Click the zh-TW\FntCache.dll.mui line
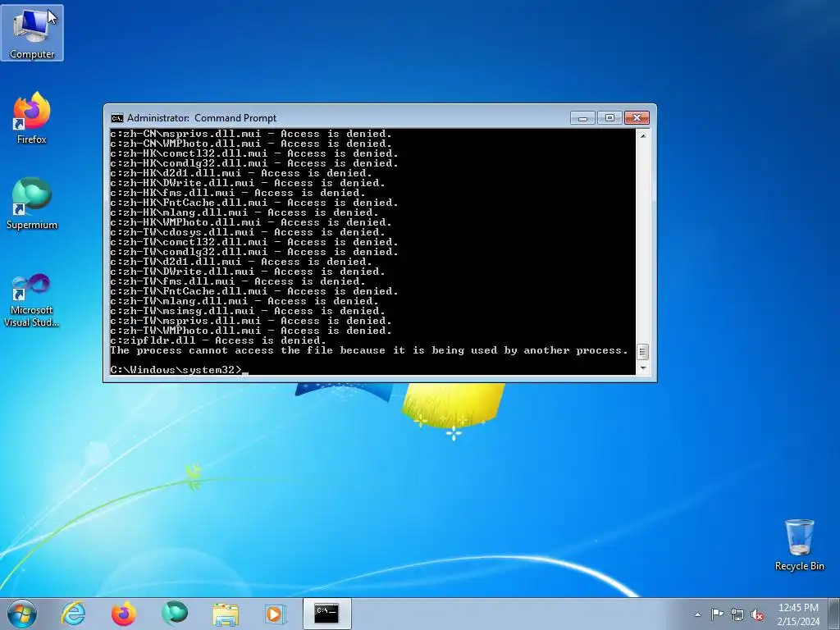This screenshot has height=630, width=840. tap(254, 291)
